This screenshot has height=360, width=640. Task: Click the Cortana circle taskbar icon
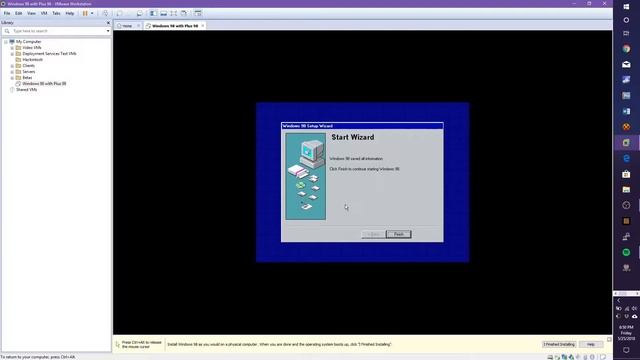pos(627,20)
